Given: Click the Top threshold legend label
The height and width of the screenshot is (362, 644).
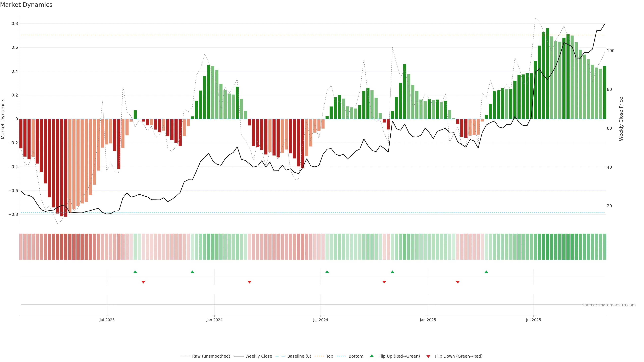Looking at the screenshot, I should (330, 356).
